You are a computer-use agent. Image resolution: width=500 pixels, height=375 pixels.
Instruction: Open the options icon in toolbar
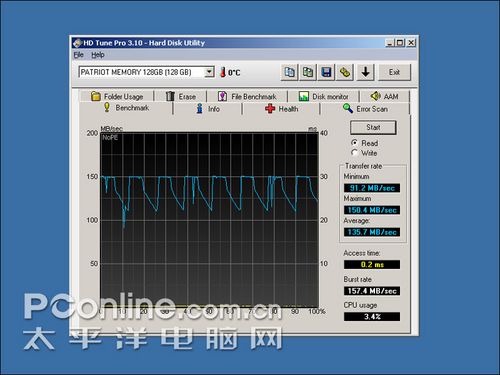345,72
